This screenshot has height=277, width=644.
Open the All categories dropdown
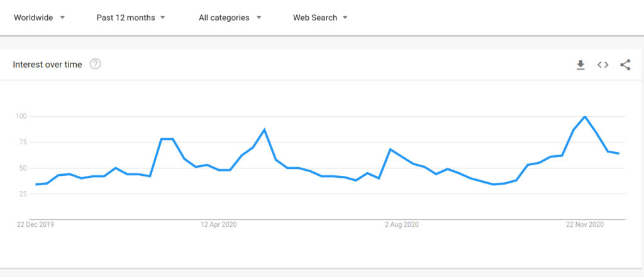pyautogui.click(x=230, y=18)
